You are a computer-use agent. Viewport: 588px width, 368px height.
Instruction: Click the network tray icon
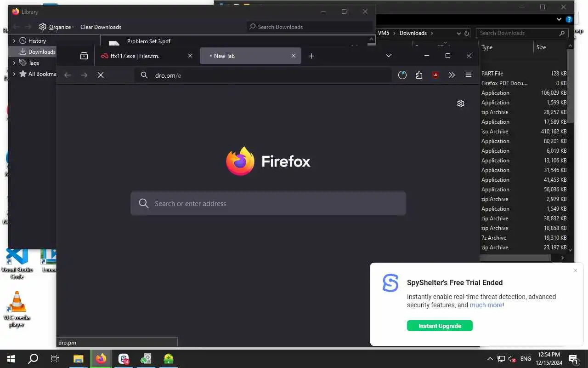point(501,359)
